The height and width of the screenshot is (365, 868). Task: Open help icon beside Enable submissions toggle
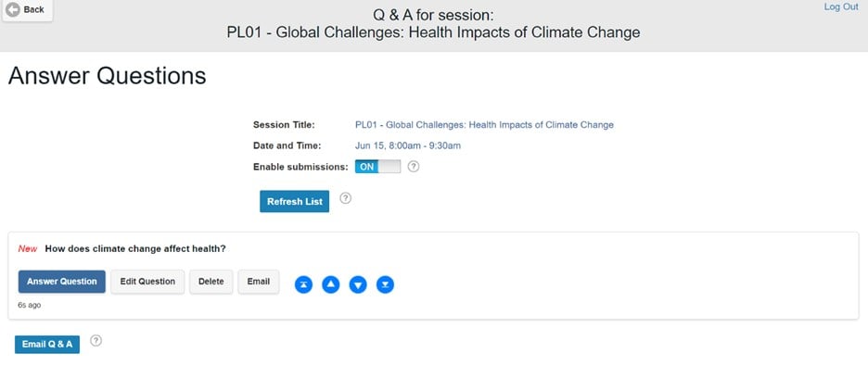click(414, 167)
